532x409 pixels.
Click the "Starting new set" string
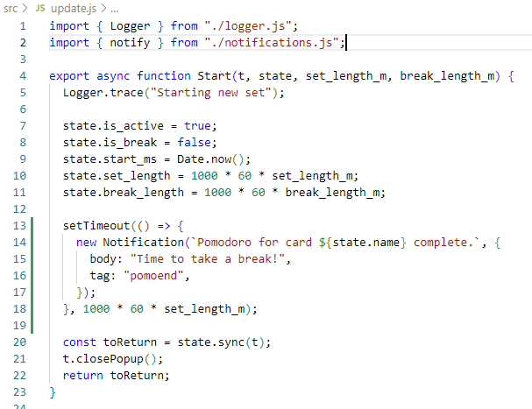click(x=210, y=93)
